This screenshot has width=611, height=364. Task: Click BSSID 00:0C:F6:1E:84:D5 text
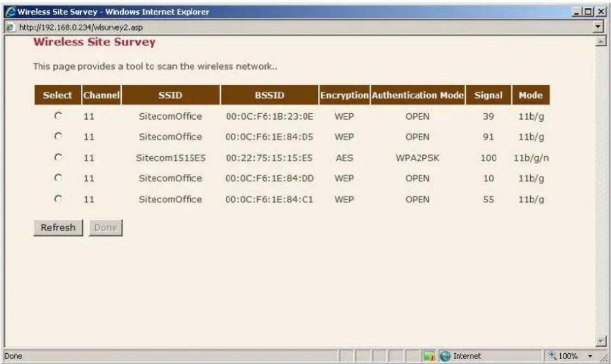tap(269, 137)
